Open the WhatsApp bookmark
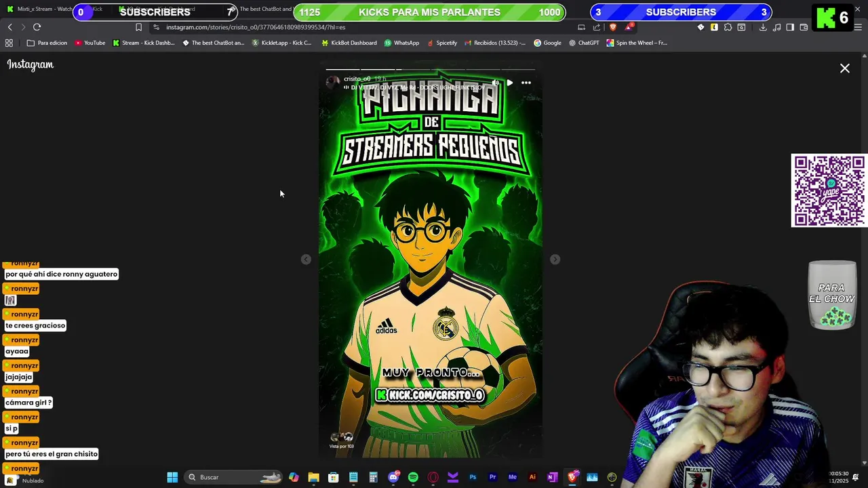The image size is (868, 488). 401,43
